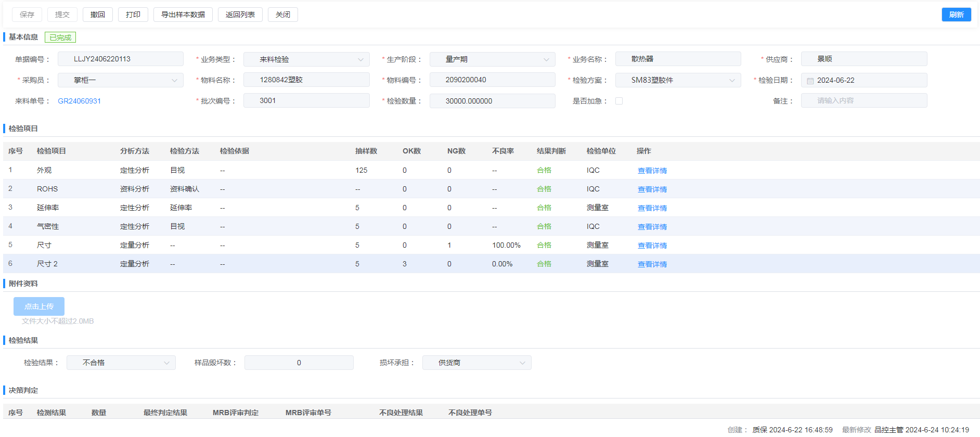Open 查看详情 for the 尺寸 2 row
This screenshot has height=437, width=980.
[x=652, y=264]
